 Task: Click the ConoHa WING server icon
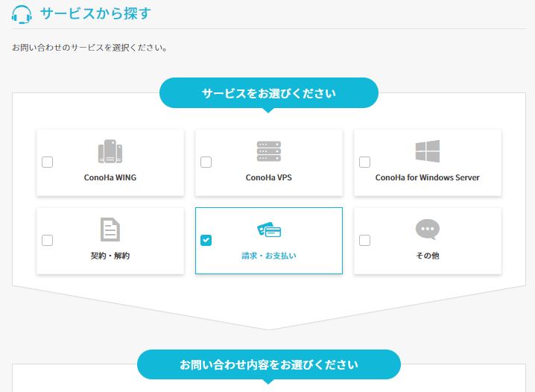(x=110, y=151)
